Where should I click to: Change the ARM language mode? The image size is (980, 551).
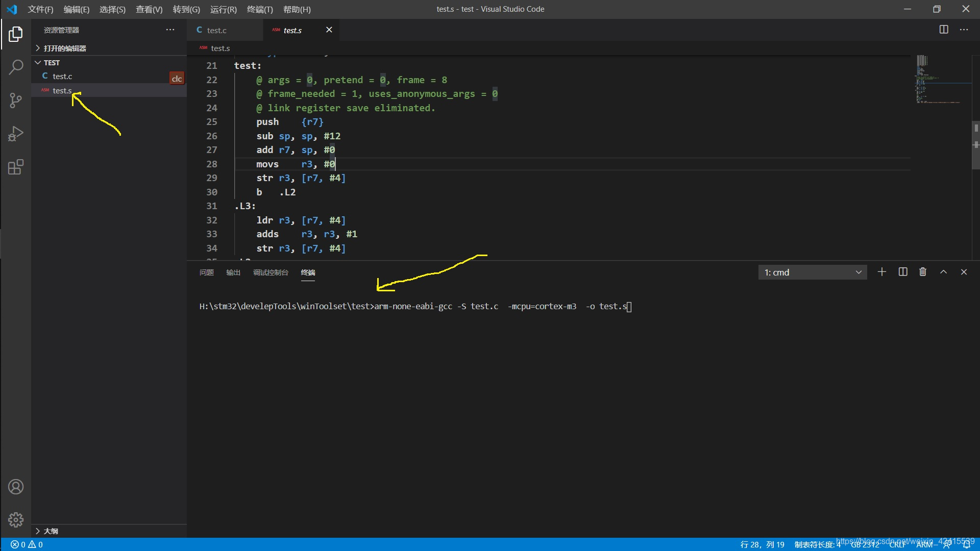924,544
